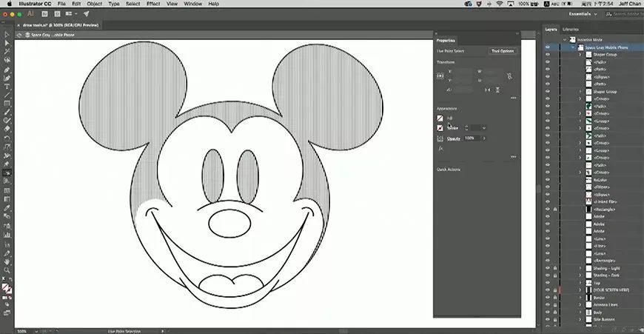Open the Effect menu
The image size is (644, 334).
click(x=153, y=4)
